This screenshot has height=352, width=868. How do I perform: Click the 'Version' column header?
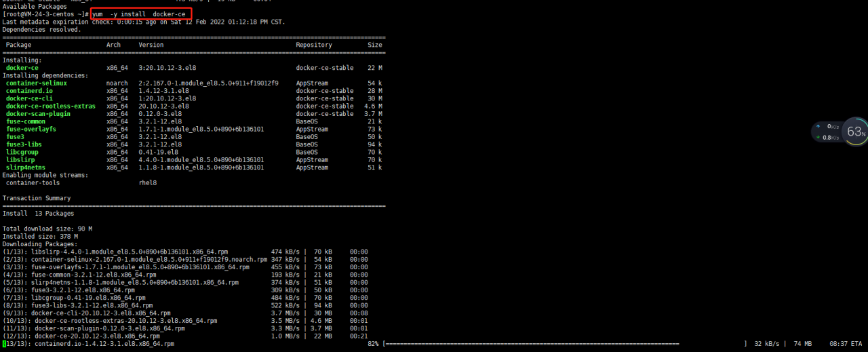pyautogui.click(x=151, y=45)
